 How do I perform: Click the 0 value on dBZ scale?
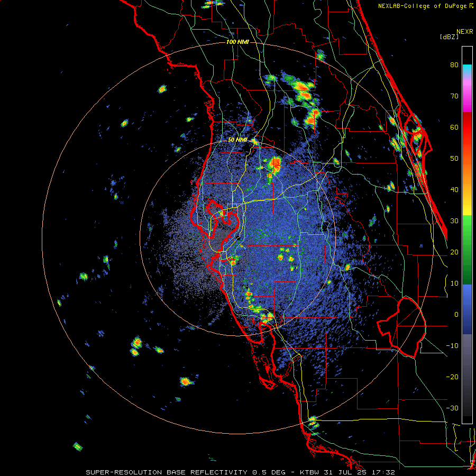click(x=456, y=315)
